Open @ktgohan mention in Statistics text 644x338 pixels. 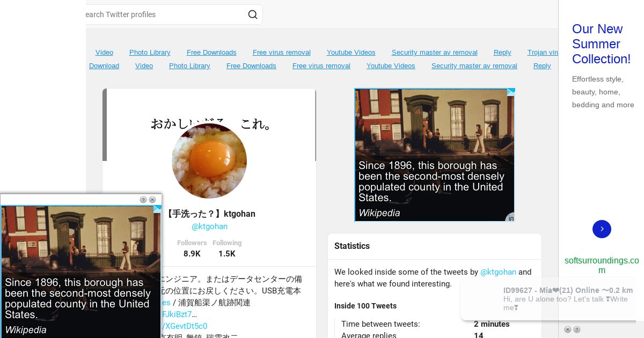click(x=498, y=272)
